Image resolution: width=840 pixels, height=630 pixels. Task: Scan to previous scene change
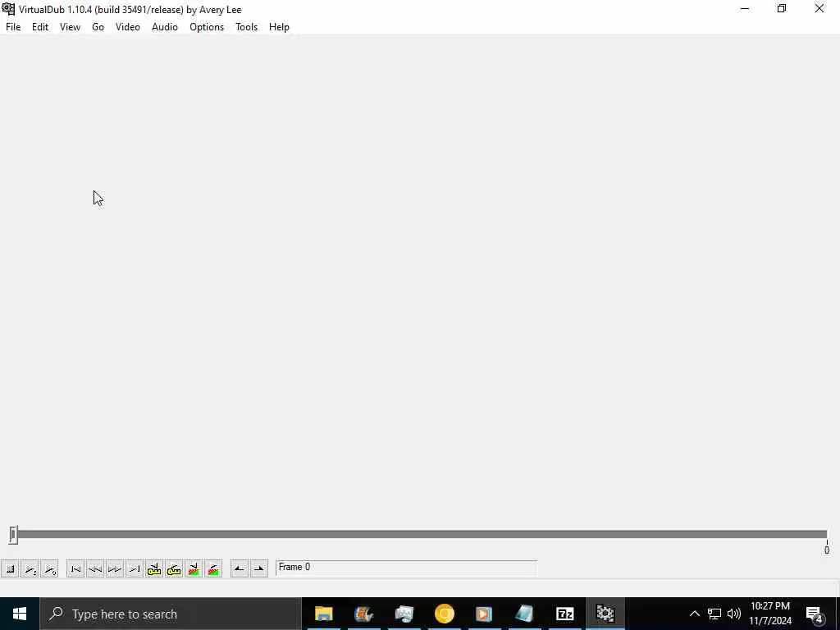(194, 569)
